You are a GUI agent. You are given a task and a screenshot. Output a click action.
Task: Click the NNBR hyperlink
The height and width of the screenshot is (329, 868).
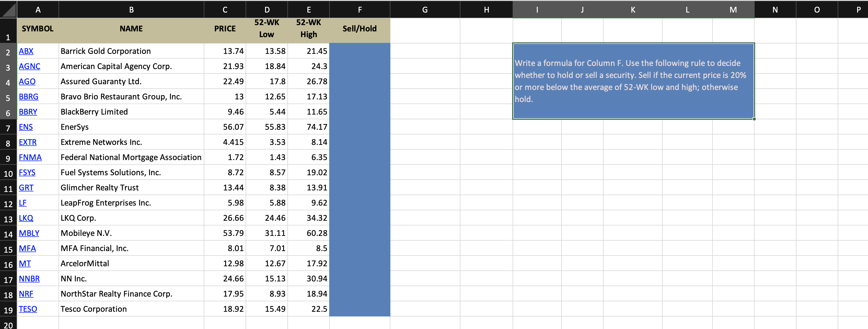tap(29, 279)
